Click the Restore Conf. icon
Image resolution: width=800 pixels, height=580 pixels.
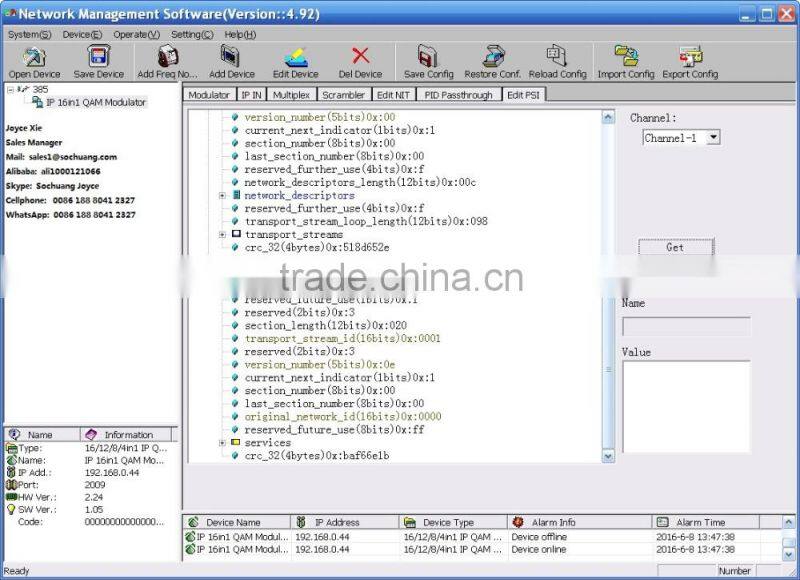click(493, 57)
